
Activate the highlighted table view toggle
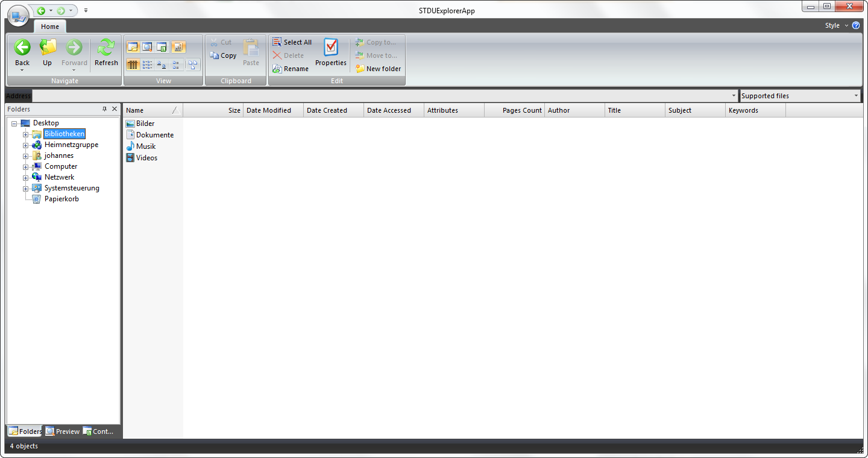pyautogui.click(x=132, y=64)
